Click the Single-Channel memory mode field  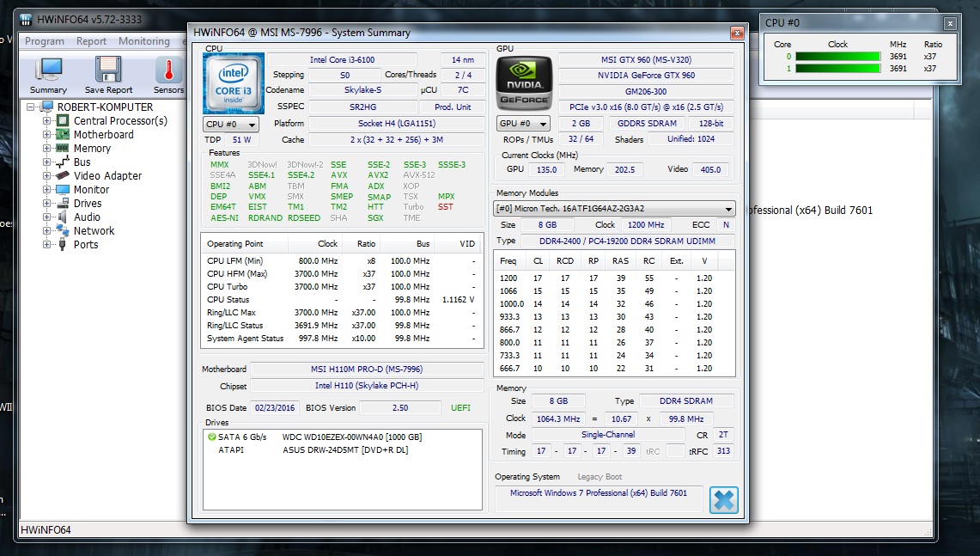click(608, 435)
